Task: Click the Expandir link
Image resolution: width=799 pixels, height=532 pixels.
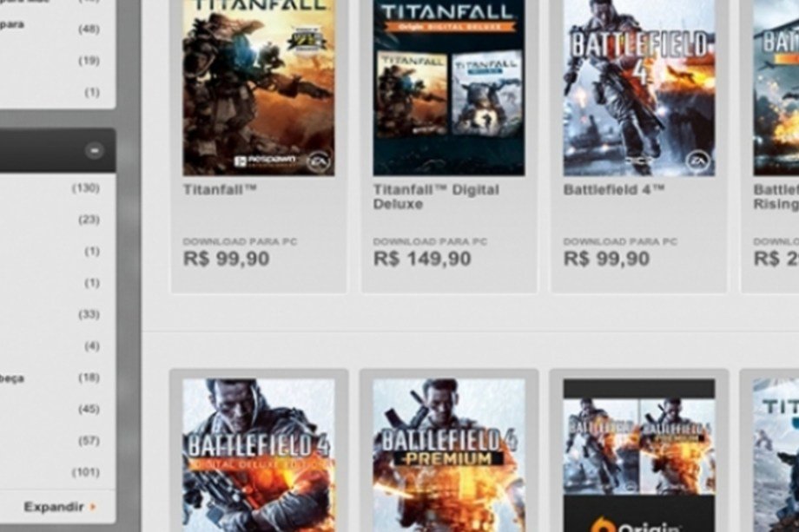Action: tap(54, 507)
